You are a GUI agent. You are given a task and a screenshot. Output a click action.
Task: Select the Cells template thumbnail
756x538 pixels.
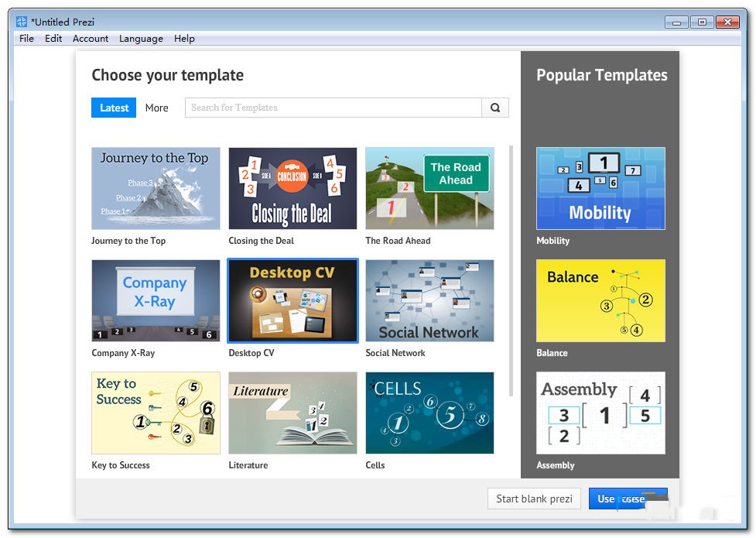[429, 413]
